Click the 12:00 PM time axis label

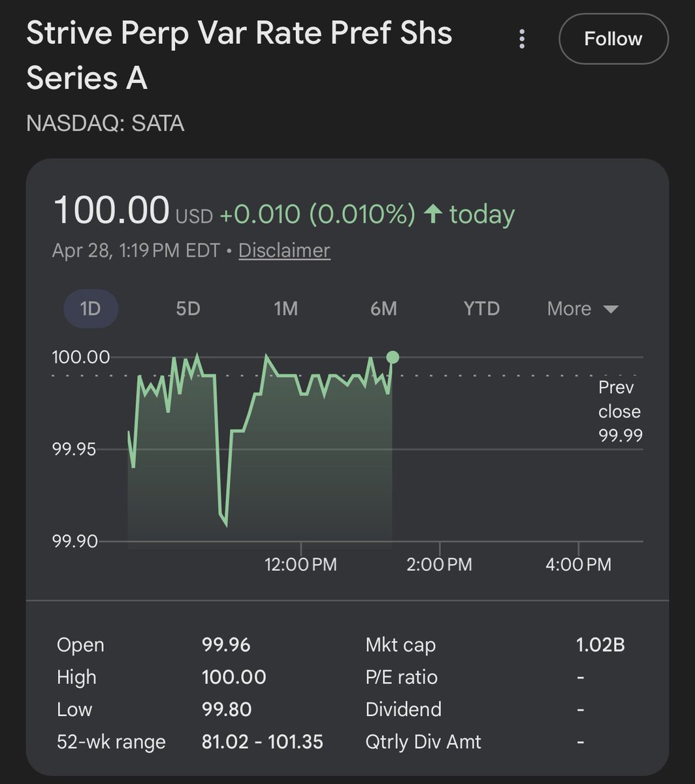point(300,564)
